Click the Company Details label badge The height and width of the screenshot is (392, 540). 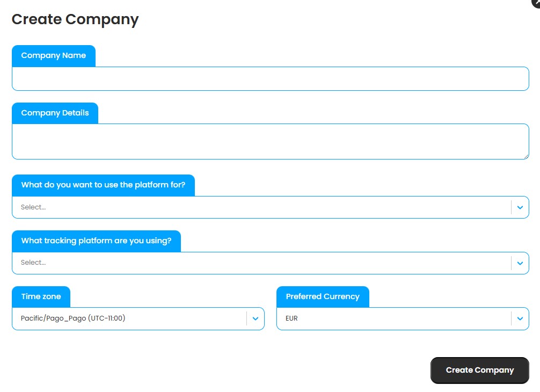pyautogui.click(x=55, y=113)
